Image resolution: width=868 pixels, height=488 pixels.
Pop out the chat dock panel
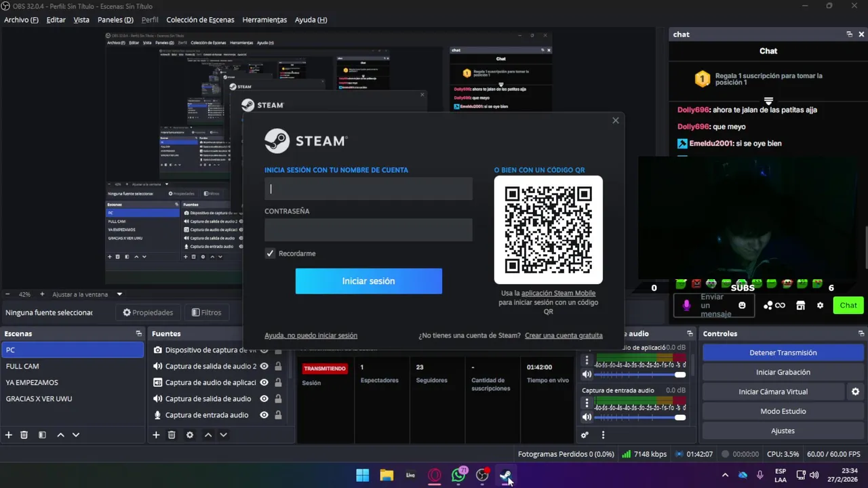[849, 35]
